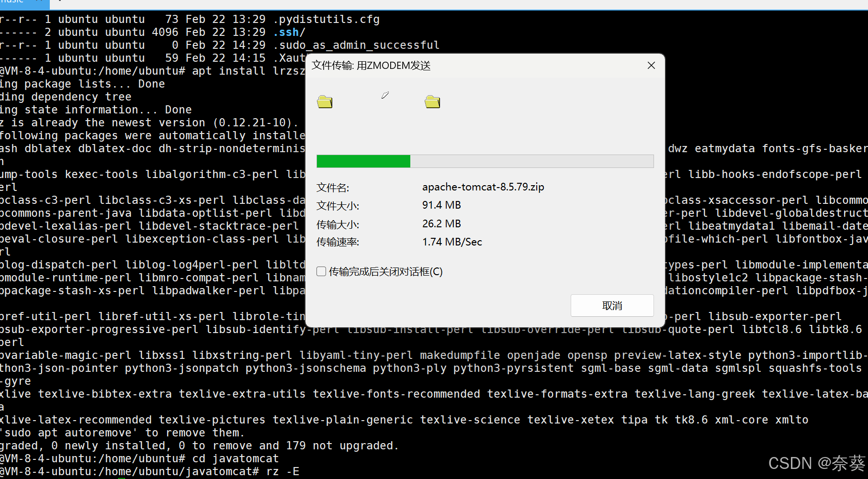Click the flying paper transfer animation icon

[x=385, y=95]
